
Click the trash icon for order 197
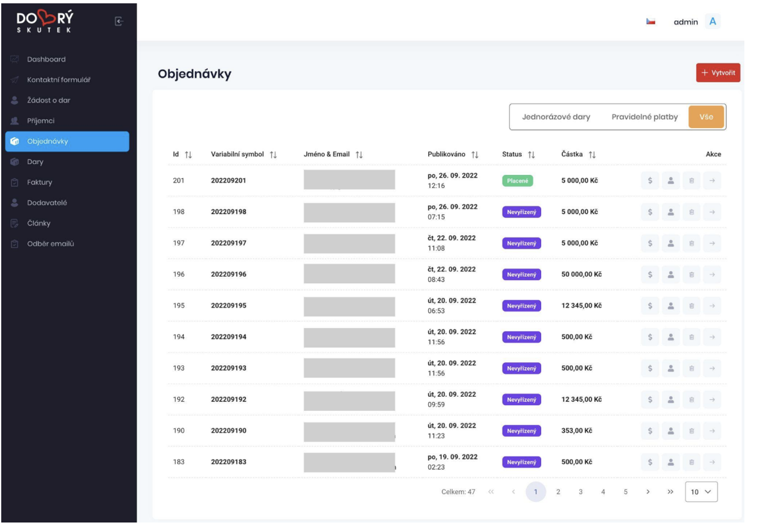click(x=691, y=244)
